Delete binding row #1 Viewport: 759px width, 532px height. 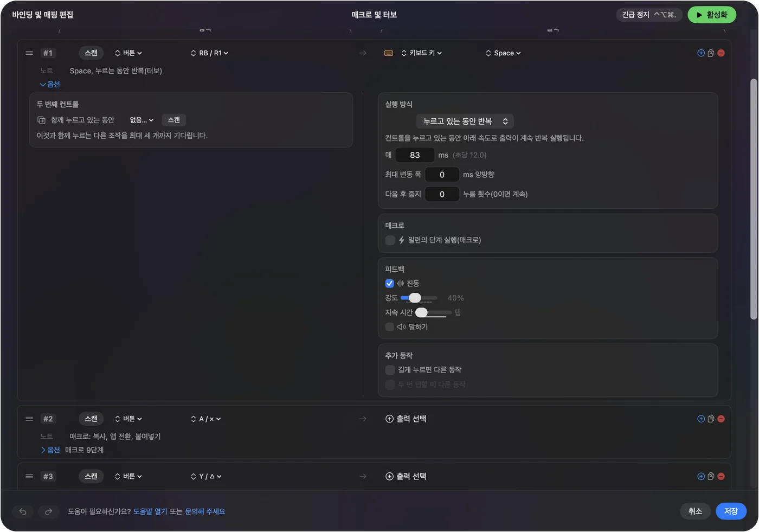(x=721, y=53)
